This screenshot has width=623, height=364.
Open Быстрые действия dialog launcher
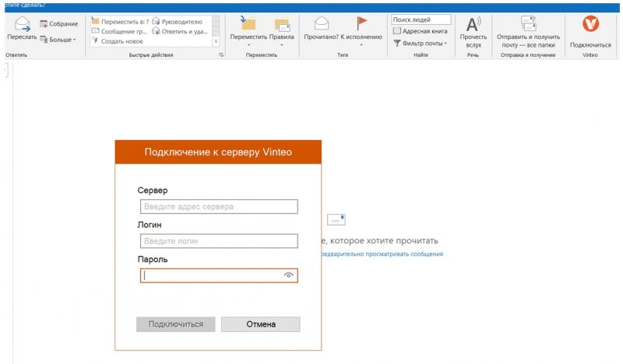pos(221,54)
